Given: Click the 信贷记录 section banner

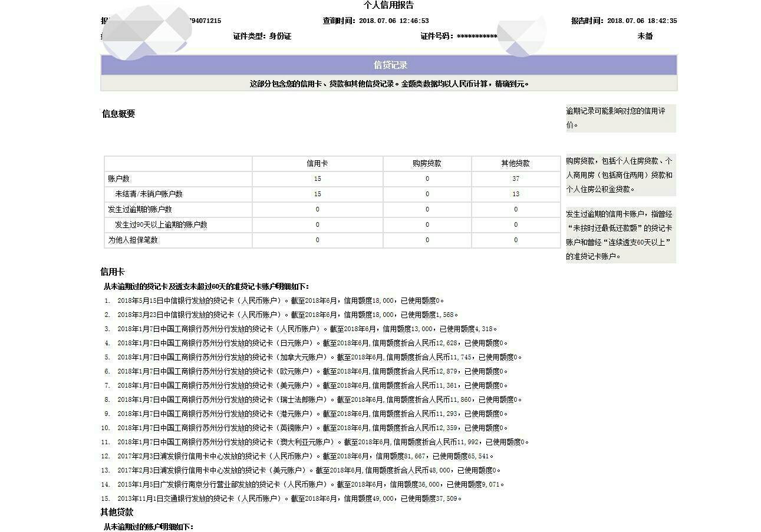Looking at the screenshot, I should point(389,65).
